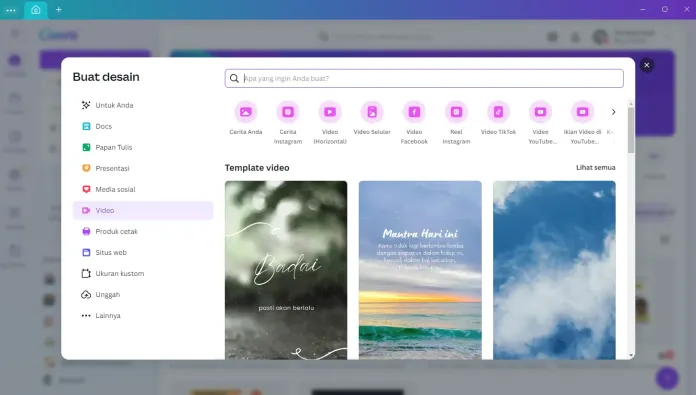Open the Docs category
Screen dimensions: 696x395
click(x=142, y=126)
